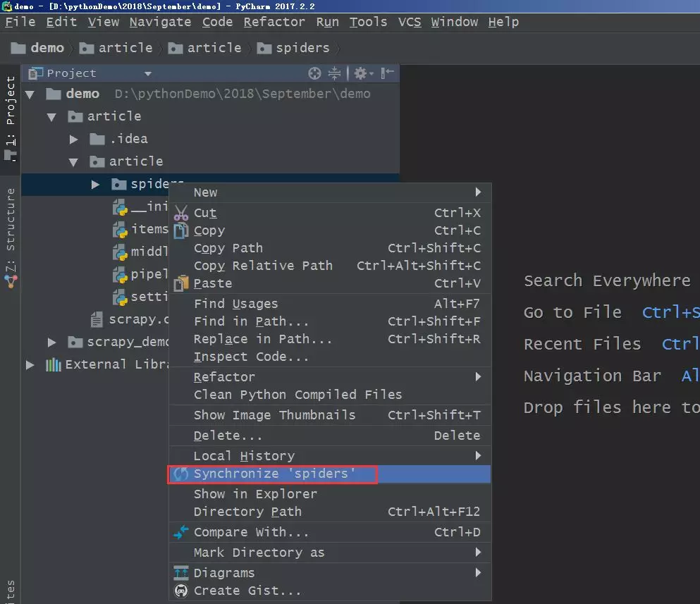Open the Navigate menu
The image size is (700, 604).
pyautogui.click(x=160, y=22)
